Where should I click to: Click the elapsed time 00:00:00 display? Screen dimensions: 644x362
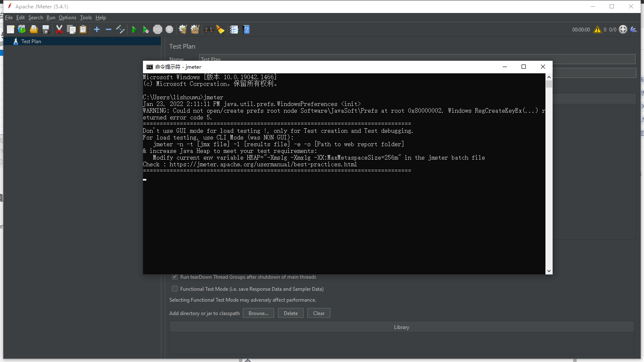[x=581, y=30]
